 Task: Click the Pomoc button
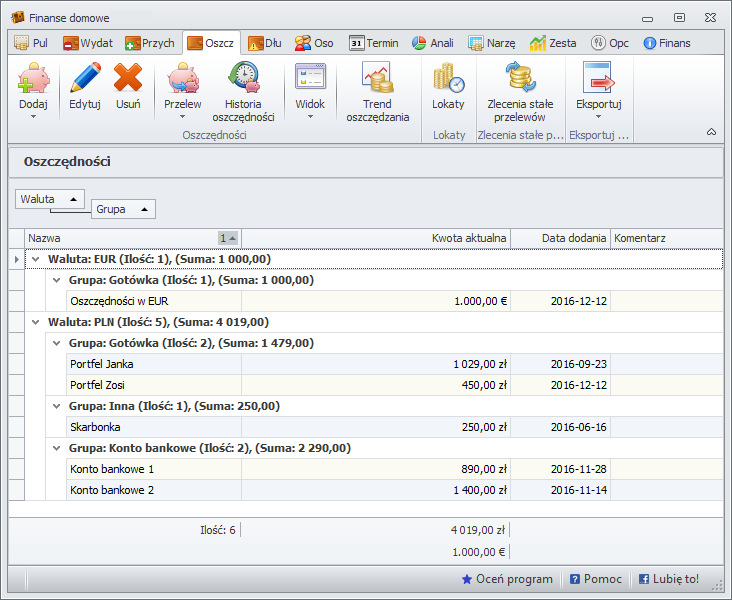point(596,579)
